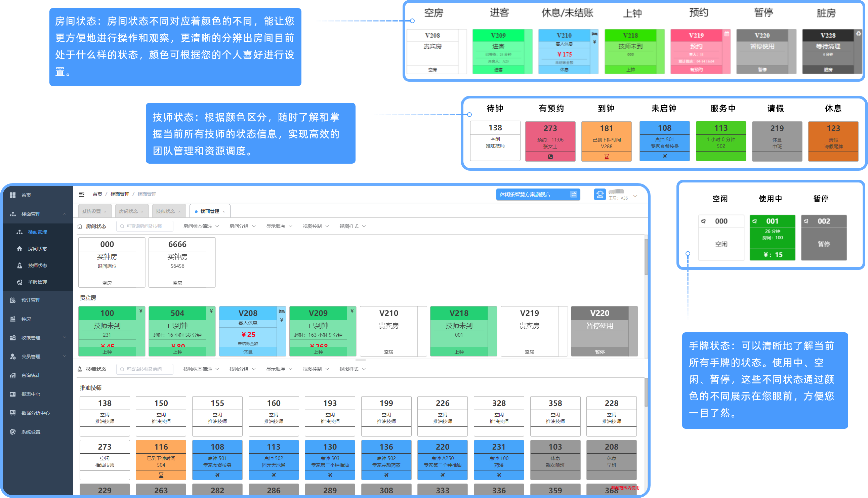This screenshot has width=868, height=498.
Task: Open 钟房 in the sidebar
Action: tap(26, 319)
